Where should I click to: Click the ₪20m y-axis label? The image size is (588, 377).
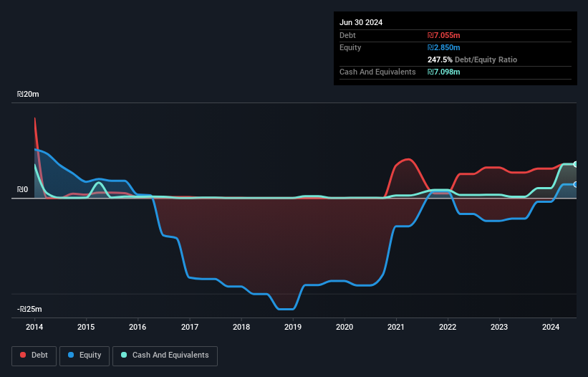pyautogui.click(x=28, y=94)
